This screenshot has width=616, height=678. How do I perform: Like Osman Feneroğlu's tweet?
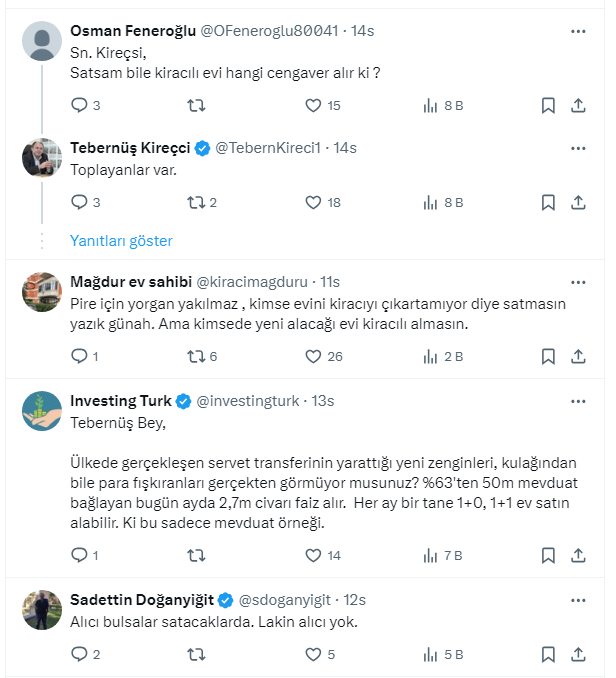313,105
